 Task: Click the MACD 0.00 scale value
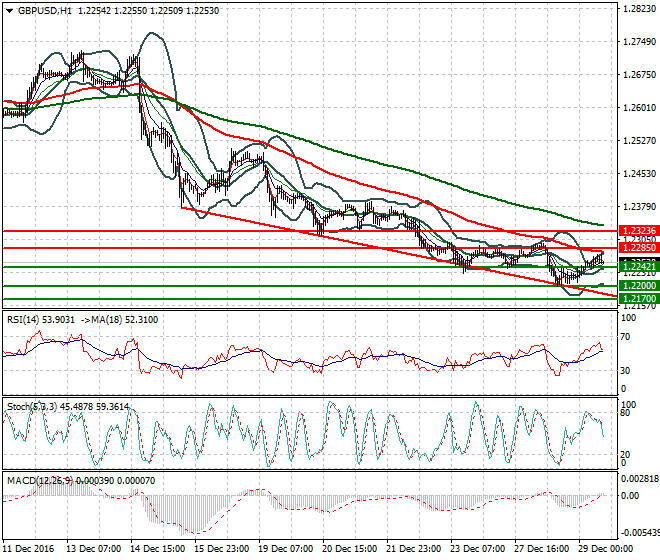[630, 496]
